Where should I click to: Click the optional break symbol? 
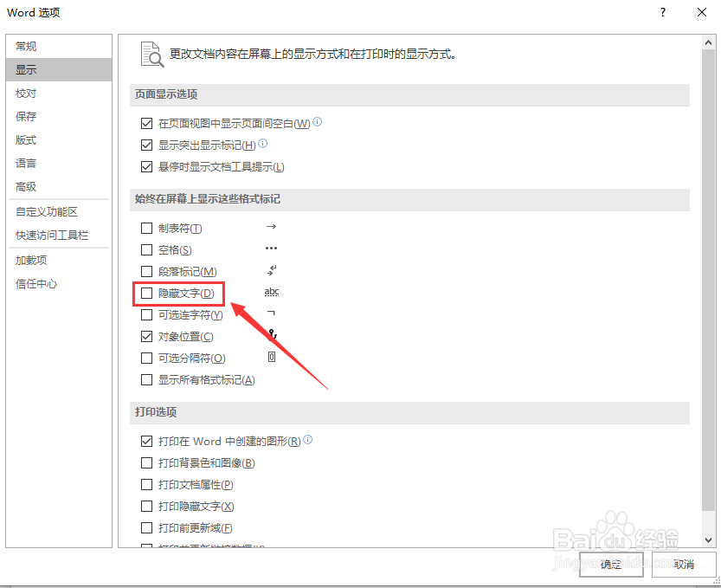point(271,357)
